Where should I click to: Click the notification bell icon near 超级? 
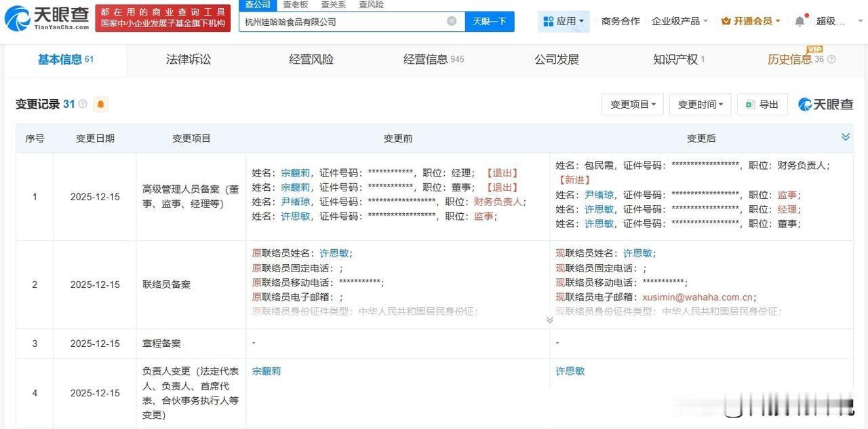(800, 21)
